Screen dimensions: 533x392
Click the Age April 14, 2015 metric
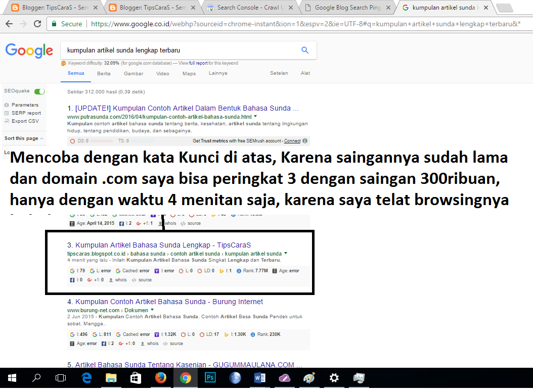(92, 223)
